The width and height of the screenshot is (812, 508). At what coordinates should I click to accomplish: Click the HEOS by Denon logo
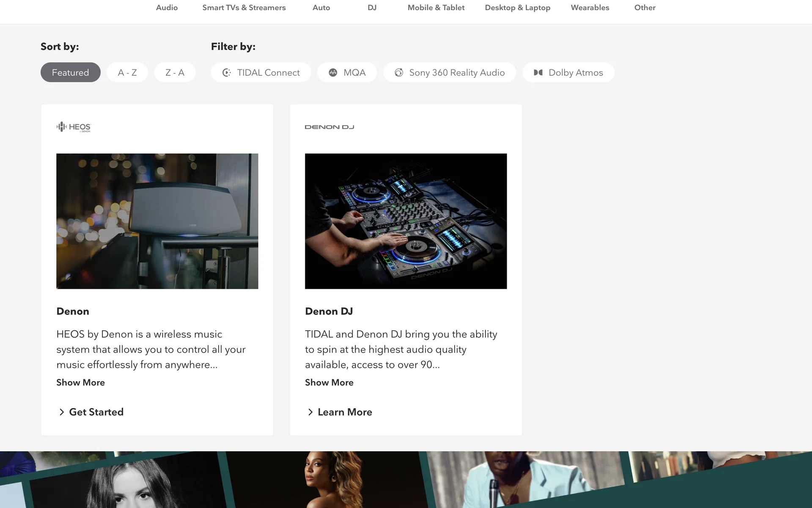coord(74,127)
